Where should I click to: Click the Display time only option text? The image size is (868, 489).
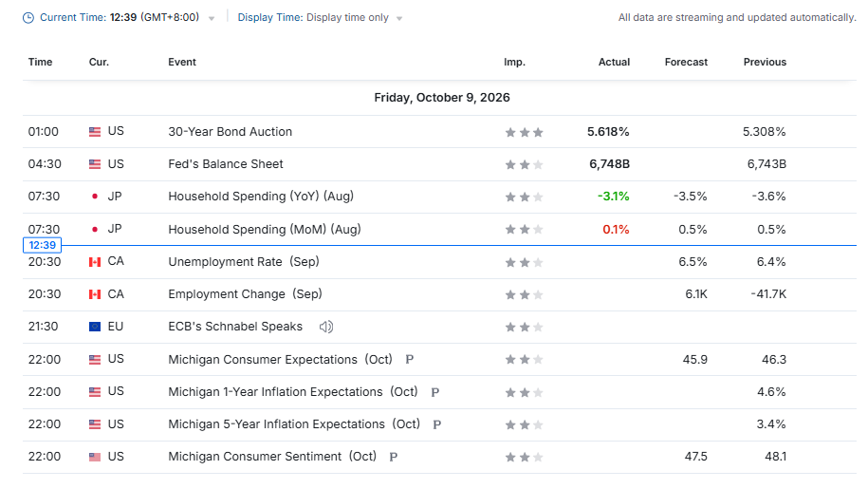pos(347,17)
